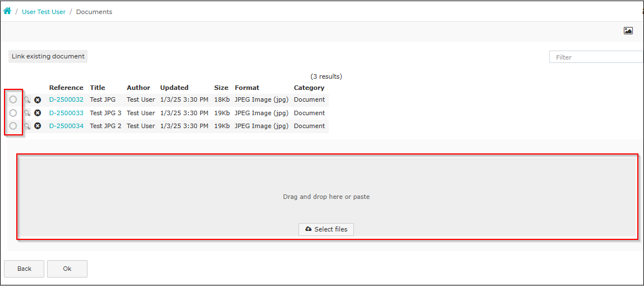
Task: Click the title cell Test JPG 3
Action: tap(105, 113)
